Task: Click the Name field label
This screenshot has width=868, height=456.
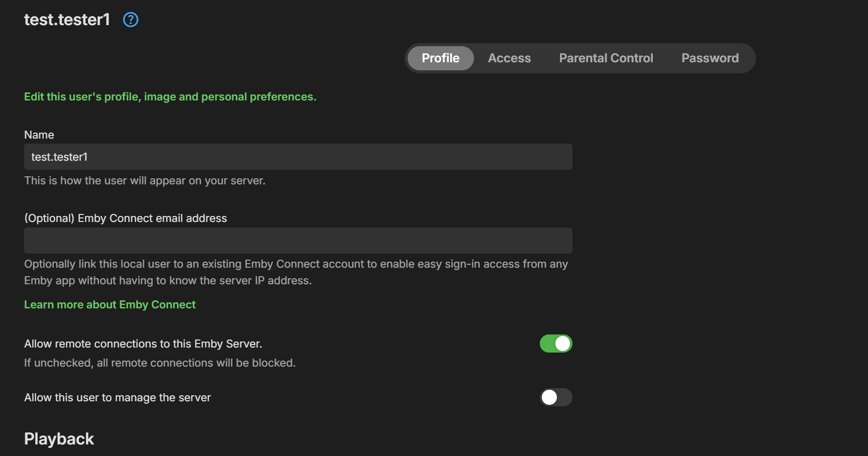Action: click(39, 135)
